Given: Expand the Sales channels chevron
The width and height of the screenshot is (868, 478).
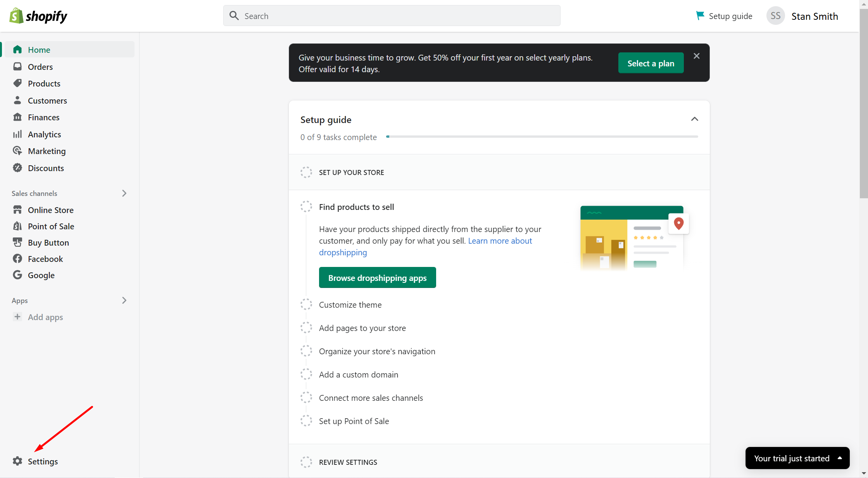Looking at the screenshot, I should [x=124, y=193].
